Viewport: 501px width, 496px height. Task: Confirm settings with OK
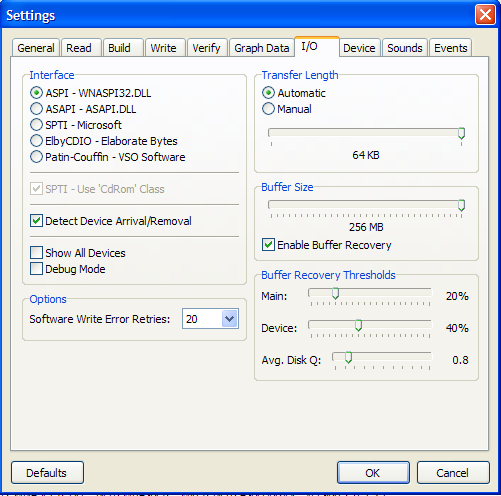pyautogui.click(x=373, y=473)
